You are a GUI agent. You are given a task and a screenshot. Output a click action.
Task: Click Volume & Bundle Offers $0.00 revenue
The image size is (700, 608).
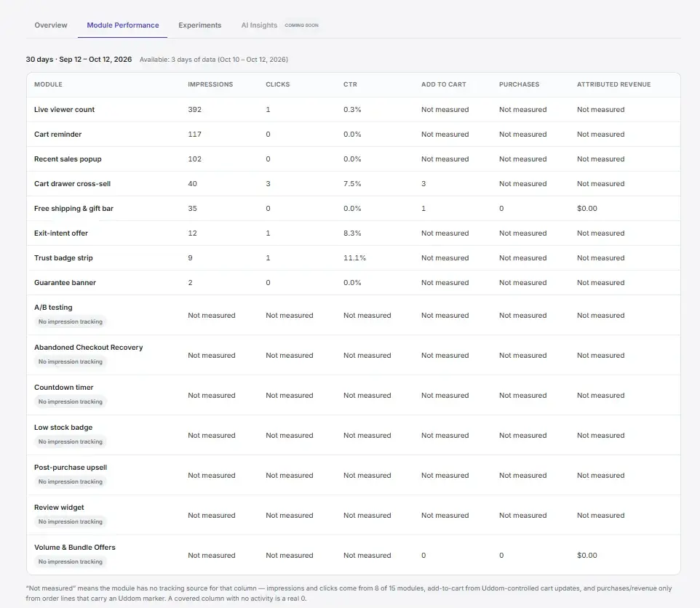pyautogui.click(x=586, y=556)
